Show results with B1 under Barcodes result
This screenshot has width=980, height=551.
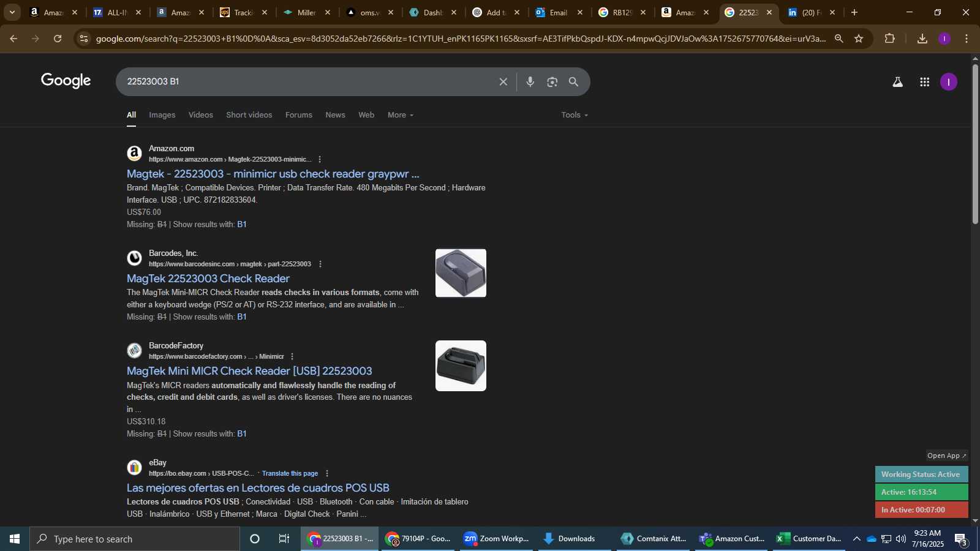[x=242, y=317]
